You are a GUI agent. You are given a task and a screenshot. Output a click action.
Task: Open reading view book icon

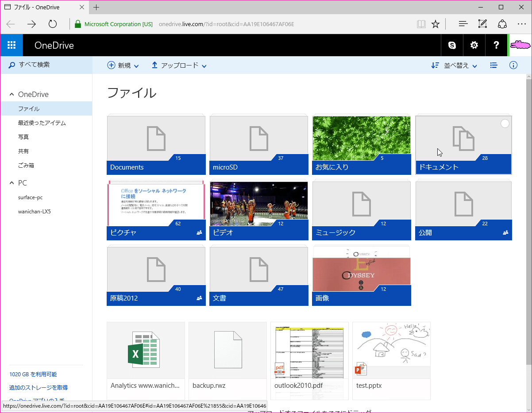421,24
